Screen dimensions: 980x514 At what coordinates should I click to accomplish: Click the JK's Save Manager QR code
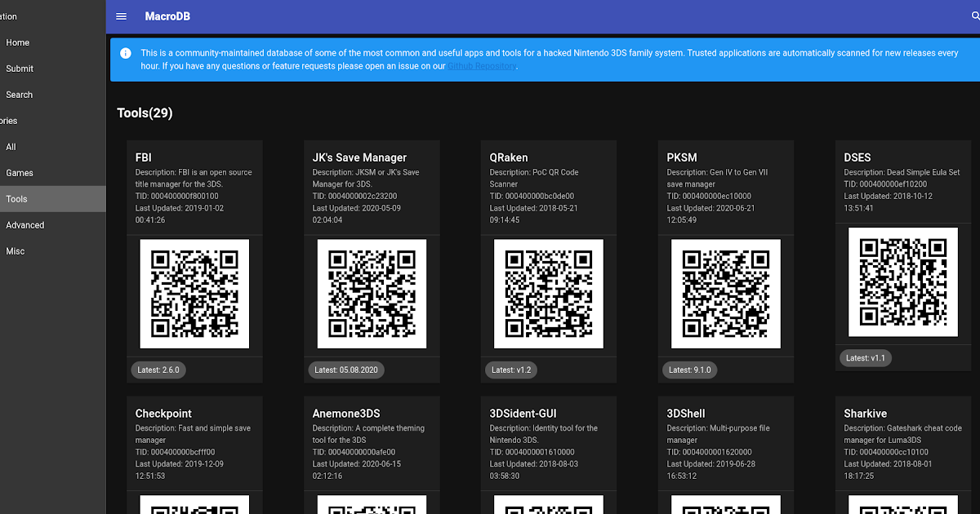[372, 294]
